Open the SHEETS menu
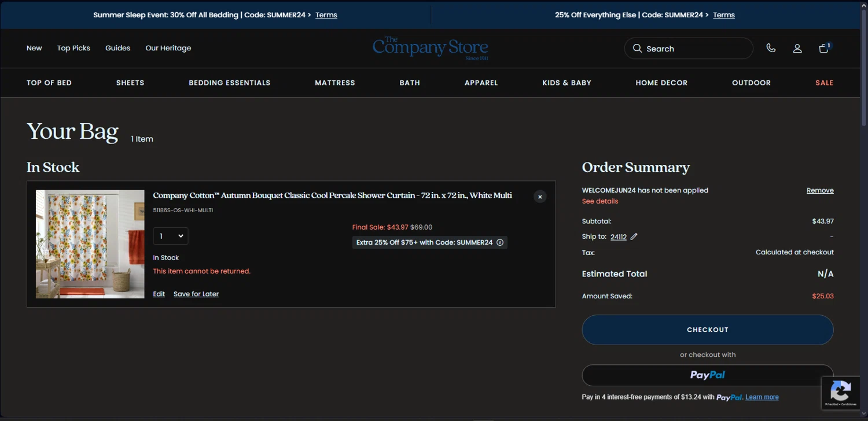This screenshot has width=868, height=421. tap(130, 83)
